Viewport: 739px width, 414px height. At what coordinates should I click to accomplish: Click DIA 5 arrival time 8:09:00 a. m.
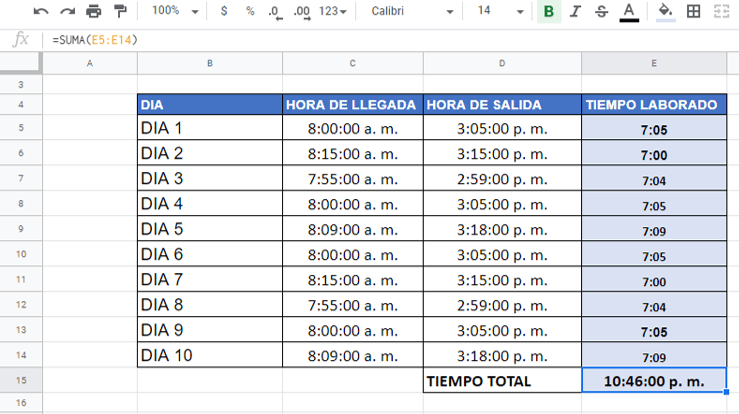coord(353,229)
